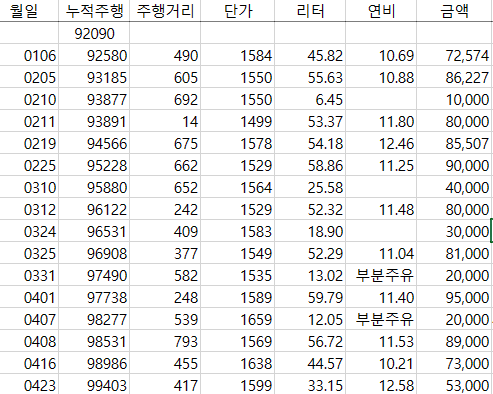Select the unit price cell 1535
The height and width of the screenshot is (394, 493).
coord(238,275)
